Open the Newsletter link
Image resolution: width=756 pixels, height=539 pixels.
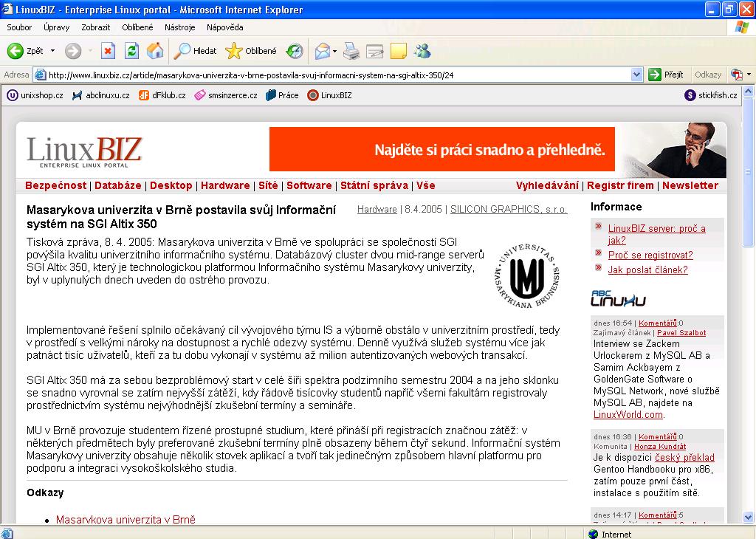[x=690, y=185]
